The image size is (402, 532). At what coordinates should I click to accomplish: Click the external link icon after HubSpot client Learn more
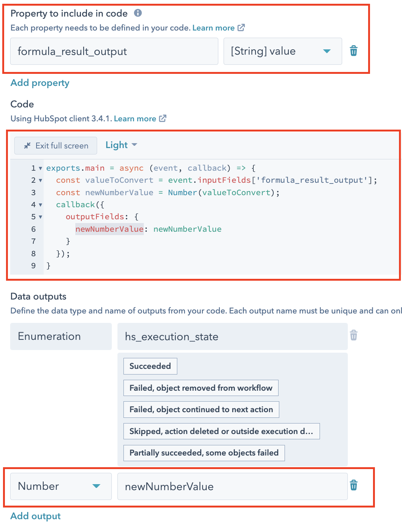coord(163,118)
